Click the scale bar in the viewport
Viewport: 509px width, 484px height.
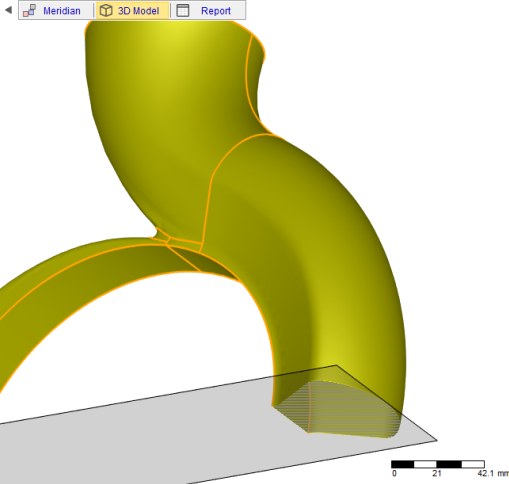point(438,464)
